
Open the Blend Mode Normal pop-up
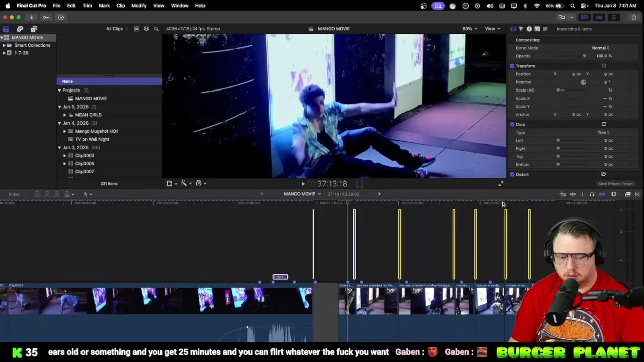click(x=601, y=48)
